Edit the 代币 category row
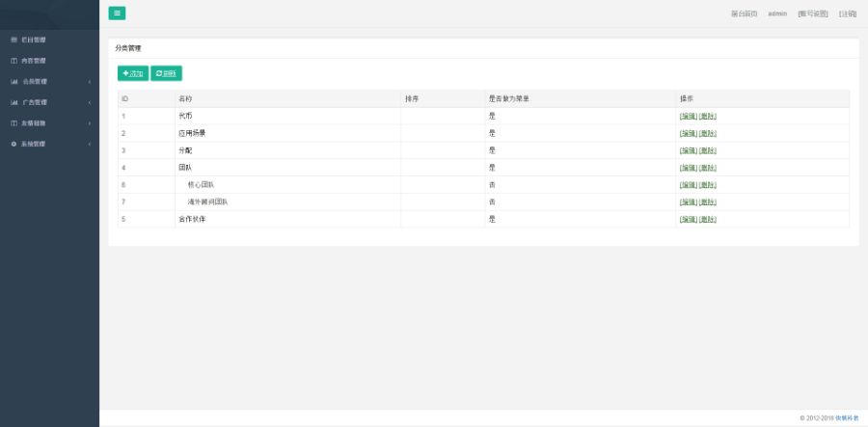Viewport: 868px width, 427px height. 688,116
